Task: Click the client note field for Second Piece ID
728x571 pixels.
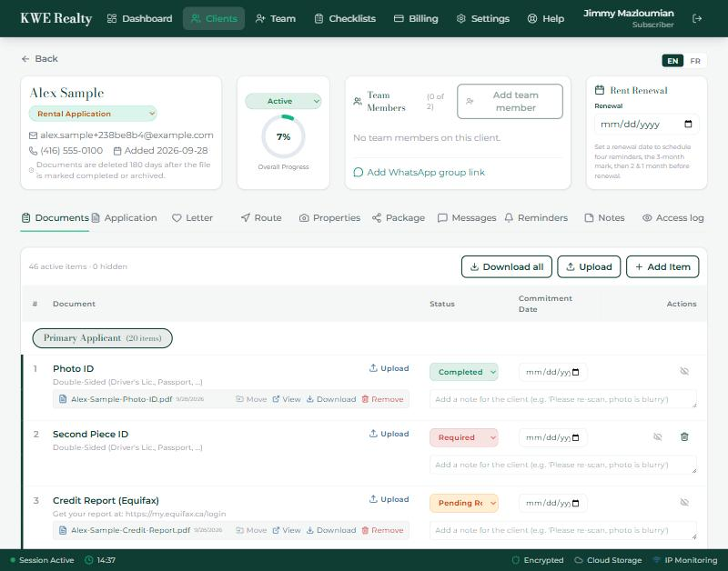Action: click(563, 465)
